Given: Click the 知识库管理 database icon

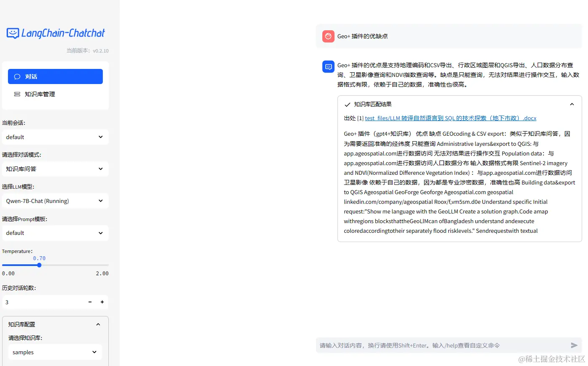Looking at the screenshot, I should (17, 94).
